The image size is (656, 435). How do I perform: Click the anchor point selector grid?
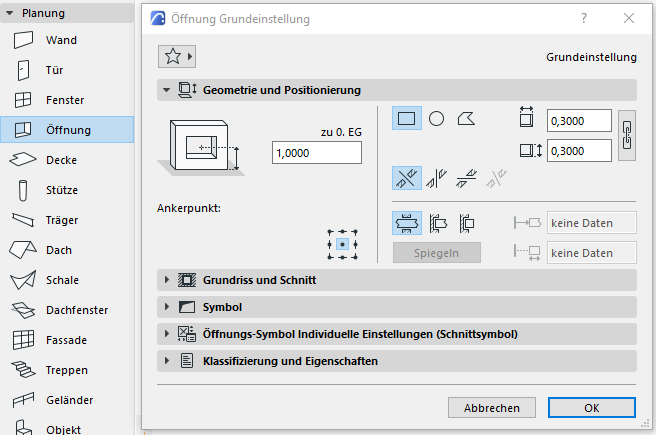coord(342,244)
